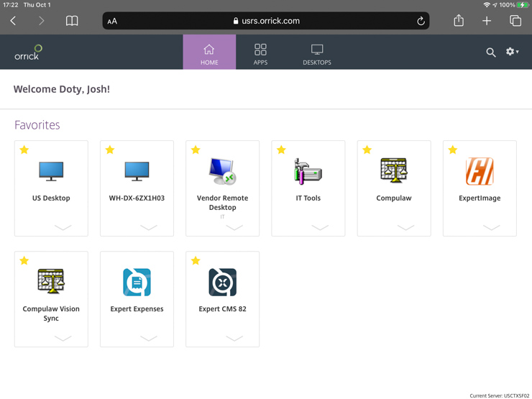
Task: Expand details chevron under IT Tools
Action: point(320,227)
